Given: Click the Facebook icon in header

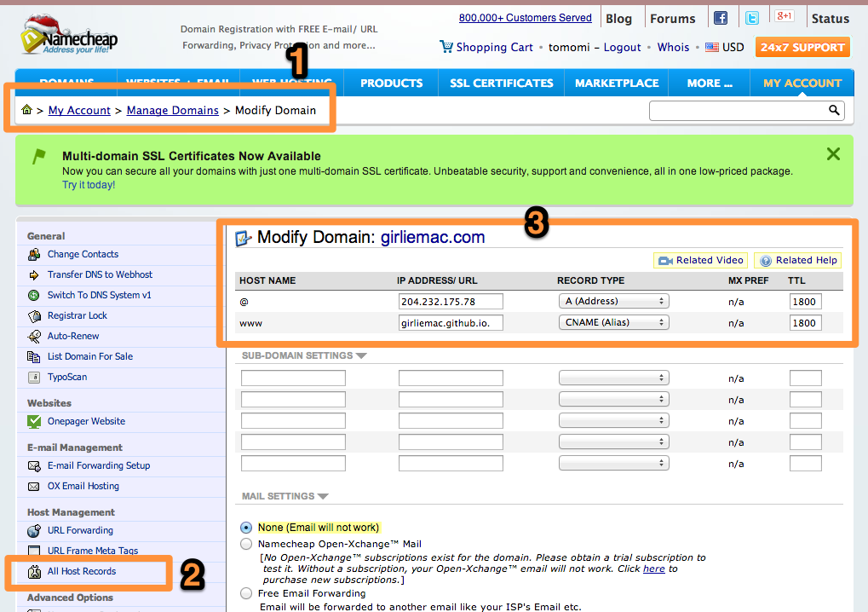Looking at the screenshot, I should [x=721, y=18].
